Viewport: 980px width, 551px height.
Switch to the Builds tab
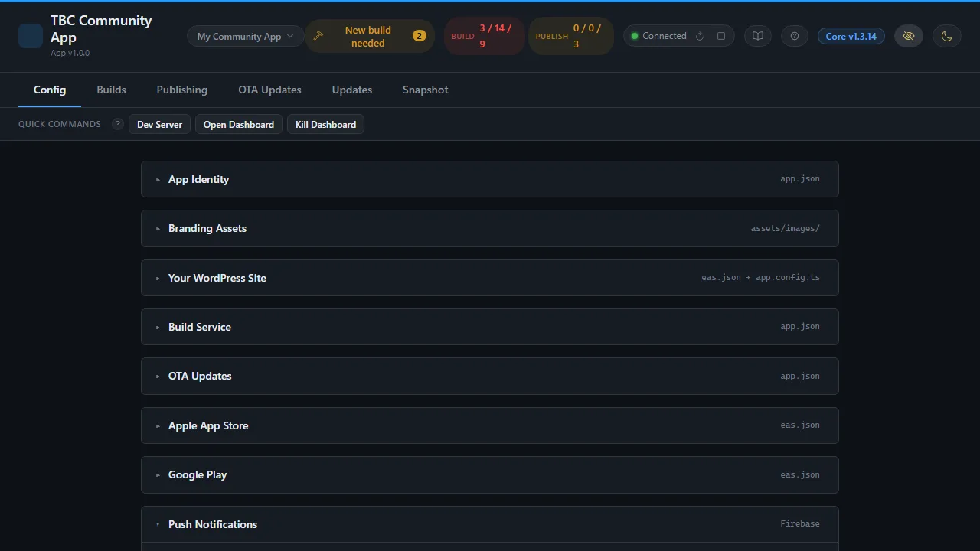coord(111,90)
